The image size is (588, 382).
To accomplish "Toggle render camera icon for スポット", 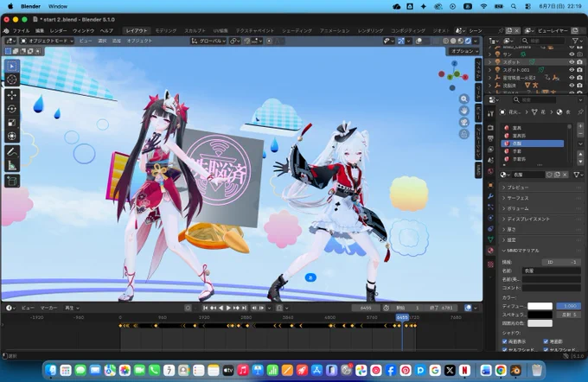I will 579,62.
